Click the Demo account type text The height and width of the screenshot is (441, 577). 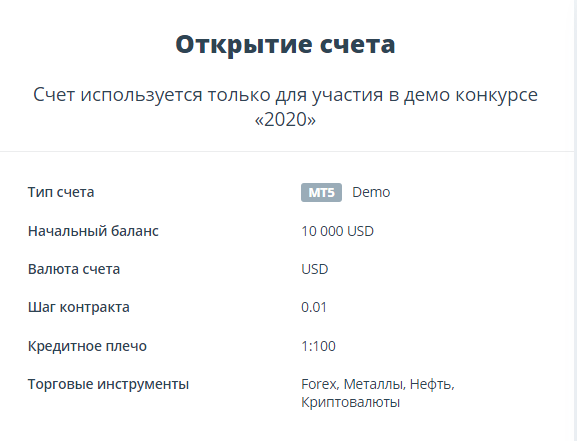coord(371,193)
